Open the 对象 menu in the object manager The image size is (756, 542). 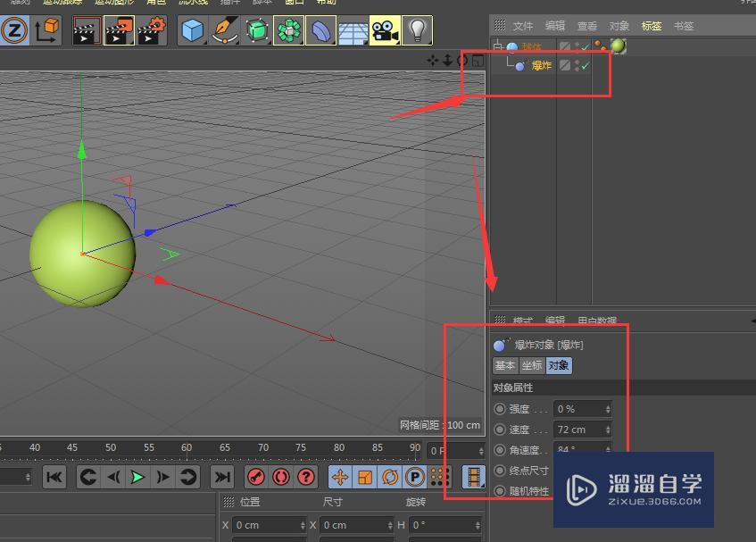coord(619,26)
